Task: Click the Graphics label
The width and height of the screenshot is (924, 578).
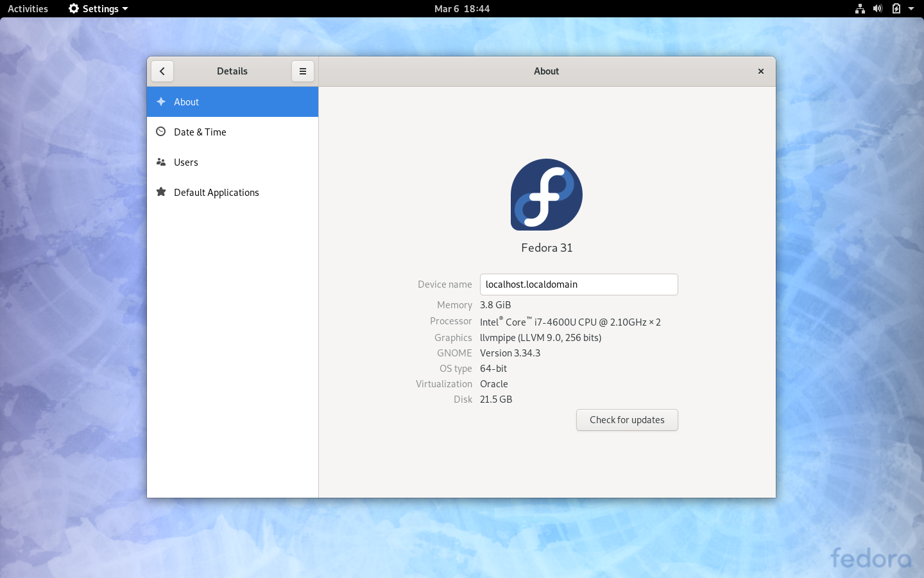Action: click(453, 338)
